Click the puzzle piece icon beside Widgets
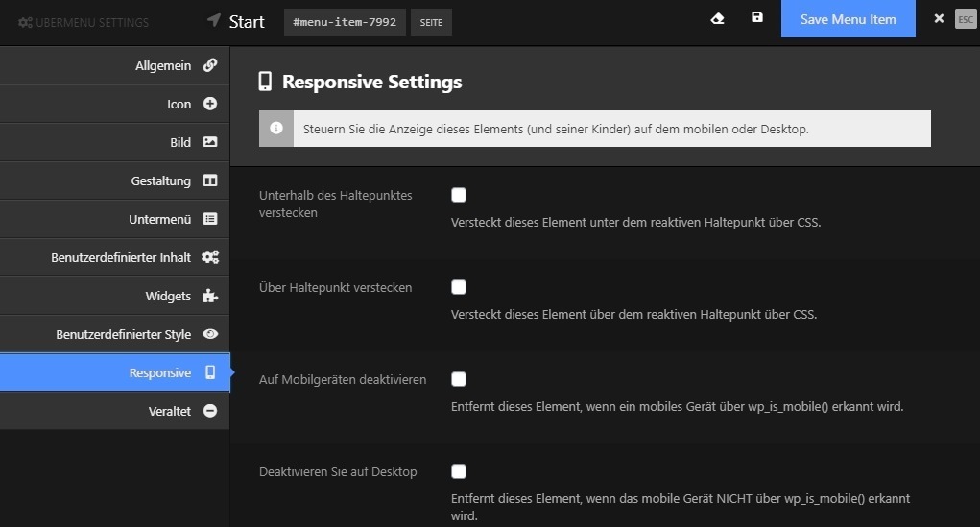This screenshot has width=980, height=527. [210, 296]
